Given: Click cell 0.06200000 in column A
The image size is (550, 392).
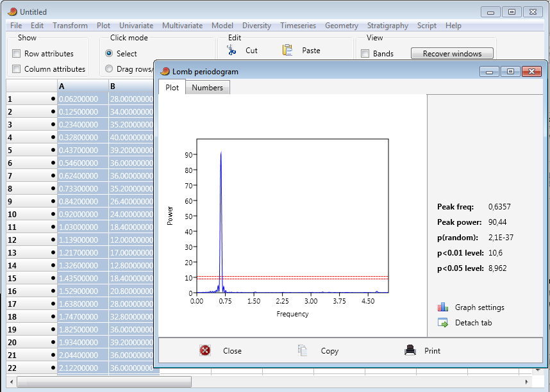Looking at the screenshot, I should 83,99.
